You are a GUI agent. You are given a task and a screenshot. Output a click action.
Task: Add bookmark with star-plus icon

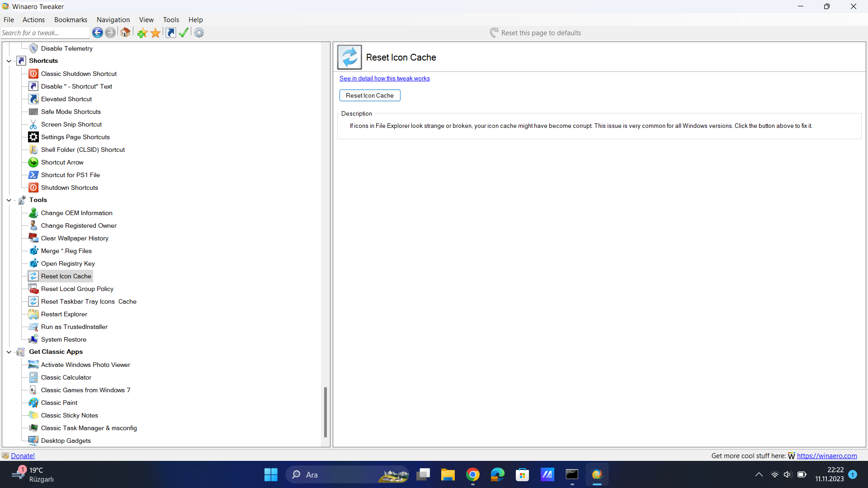[142, 33]
